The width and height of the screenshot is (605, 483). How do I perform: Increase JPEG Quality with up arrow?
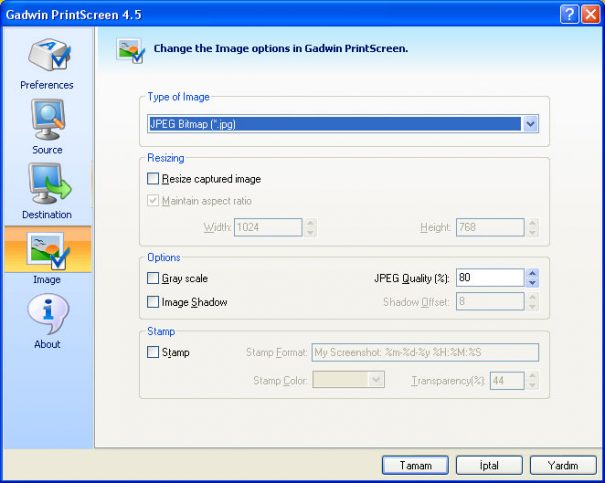532,274
